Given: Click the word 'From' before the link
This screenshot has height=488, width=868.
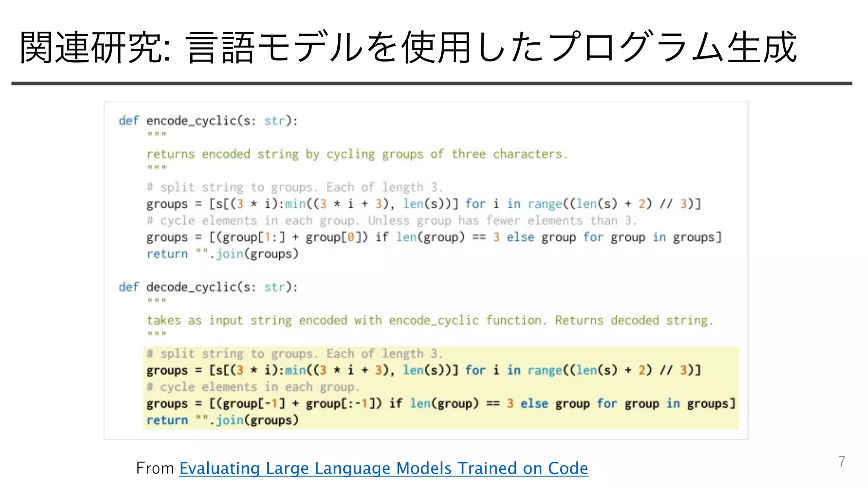Looking at the screenshot, I should coord(155,468).
